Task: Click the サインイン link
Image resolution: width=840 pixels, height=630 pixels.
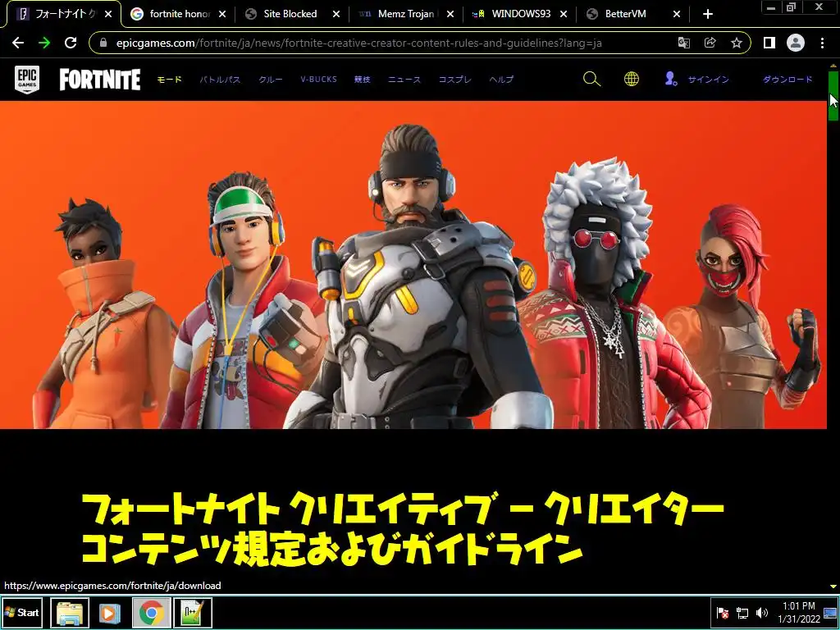Action: (708, 80)
